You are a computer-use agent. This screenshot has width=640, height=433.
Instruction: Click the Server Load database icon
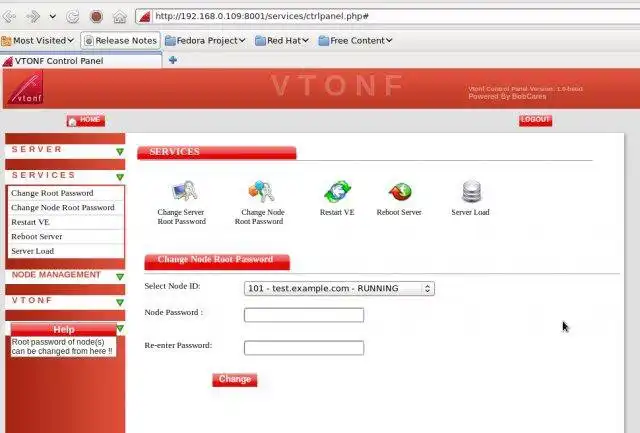pos(471,191)
